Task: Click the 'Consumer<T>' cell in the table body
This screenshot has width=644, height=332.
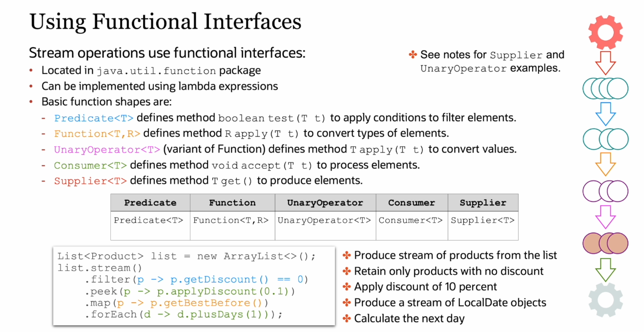Action: pos(412,225)
